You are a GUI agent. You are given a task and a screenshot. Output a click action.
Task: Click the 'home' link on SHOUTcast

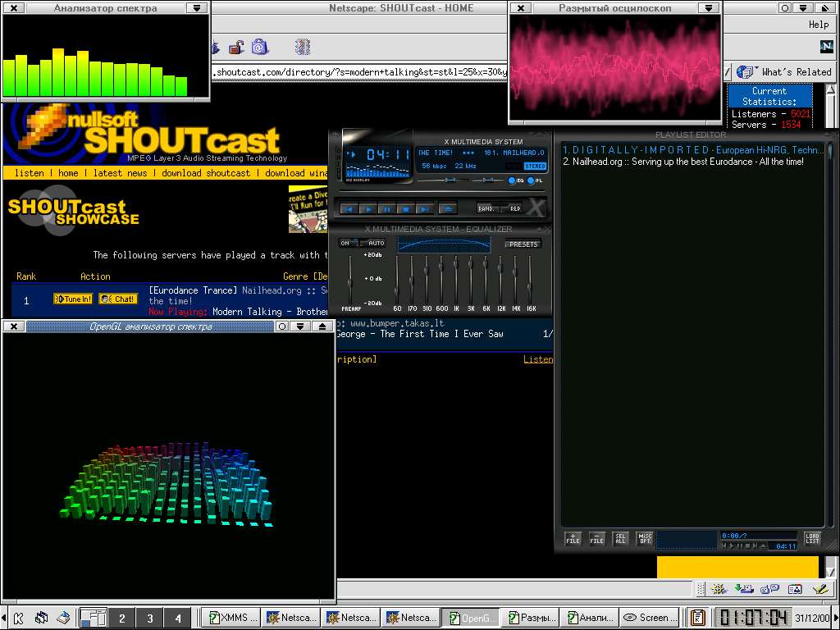[68, 172]
